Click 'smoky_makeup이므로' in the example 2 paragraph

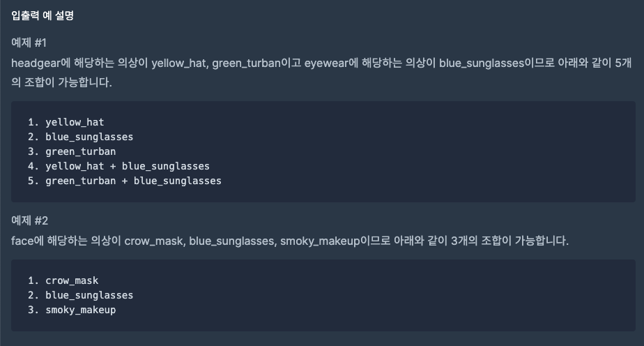pyautogui.click(x=335, y=241)
